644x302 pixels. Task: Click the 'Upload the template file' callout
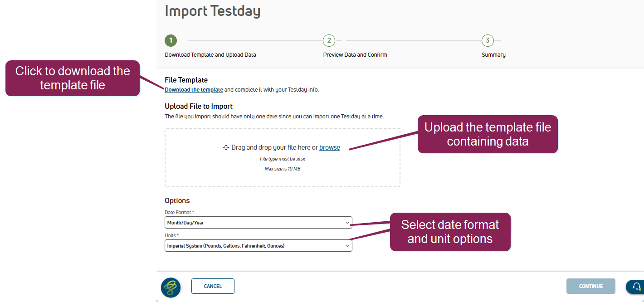[488, 134]
